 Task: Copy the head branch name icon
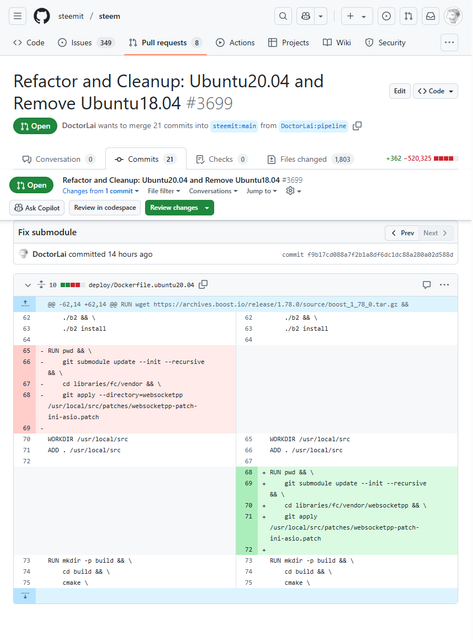click(357, 126)
